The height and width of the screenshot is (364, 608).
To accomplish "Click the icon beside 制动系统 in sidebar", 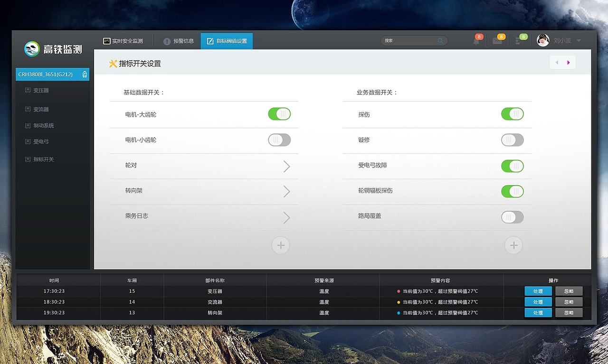I will pos(28,126).
